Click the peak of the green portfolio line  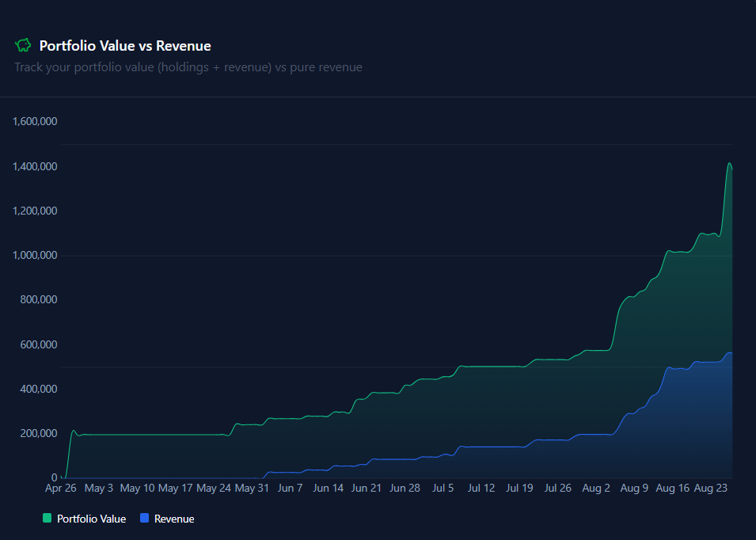[730, 165]
